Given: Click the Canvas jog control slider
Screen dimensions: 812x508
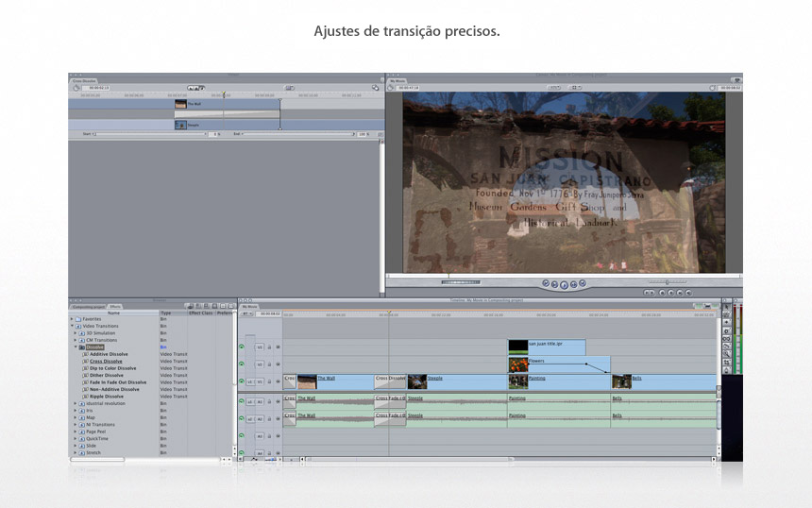Looking at the screenshot, I should 668,282.
